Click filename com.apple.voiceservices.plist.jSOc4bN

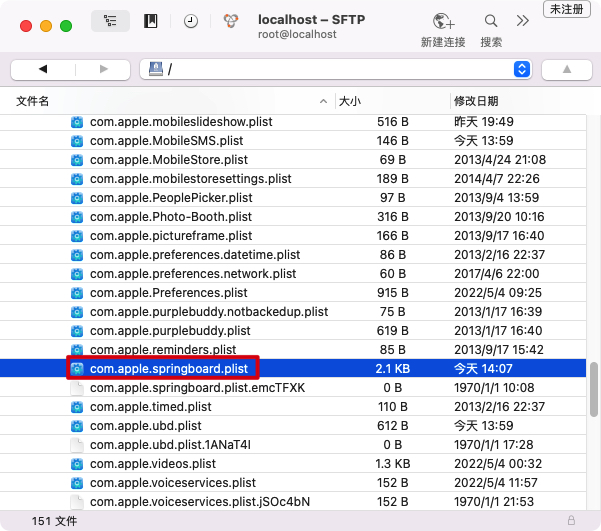point(200,502)
